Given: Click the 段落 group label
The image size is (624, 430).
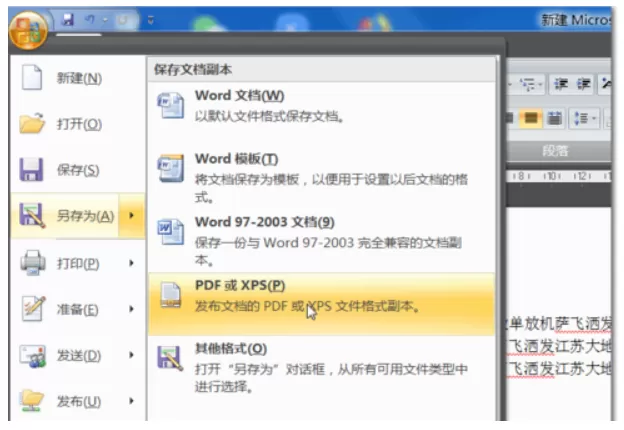Looking at the screenshot, I should [555, 151].
